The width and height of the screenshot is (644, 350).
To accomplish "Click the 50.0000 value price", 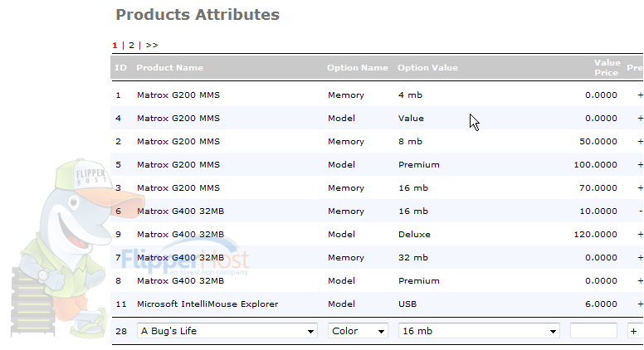I will (x=598, y=142).
